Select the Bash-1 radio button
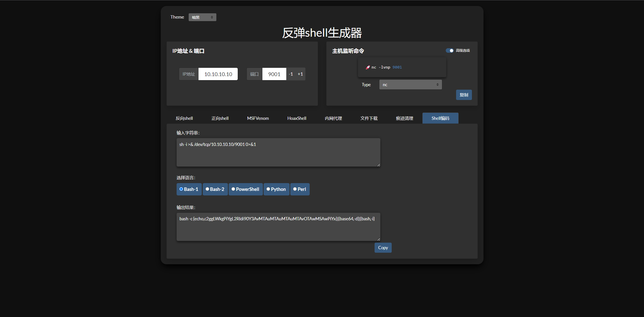This screenshot has height=317, width=644. 181,189
